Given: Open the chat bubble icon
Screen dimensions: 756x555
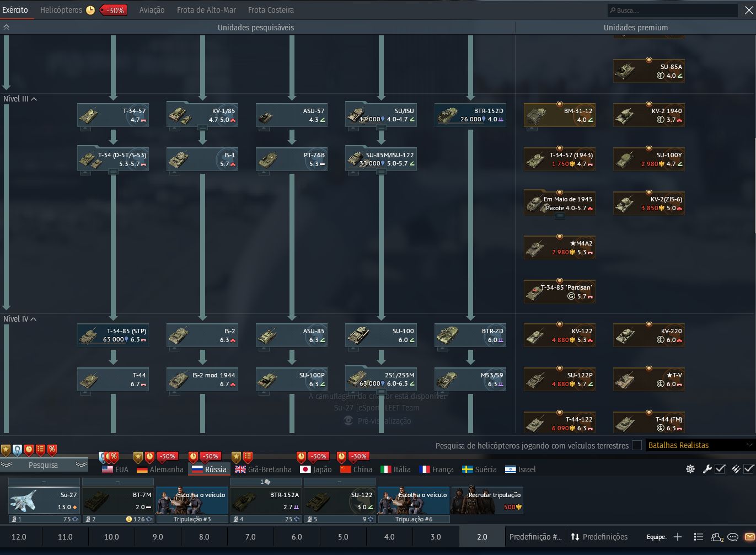Looking at the screenshot, I should point(733,537).
